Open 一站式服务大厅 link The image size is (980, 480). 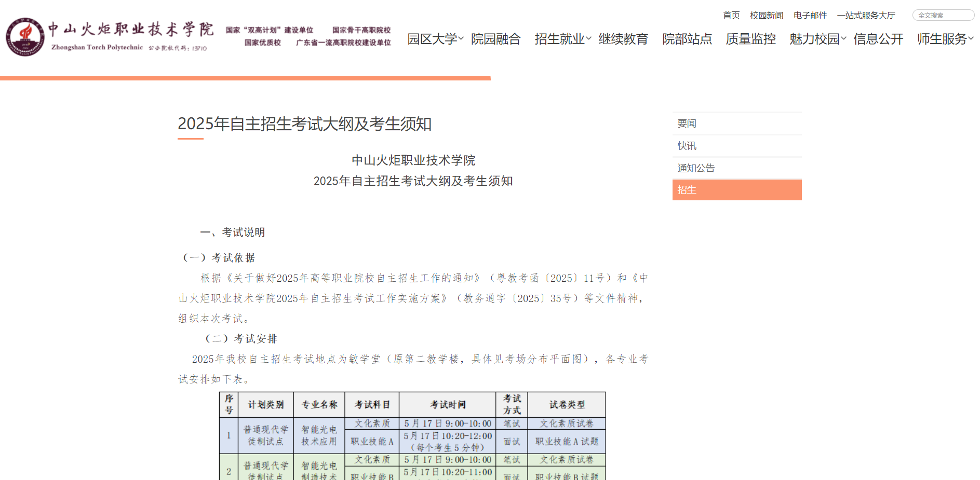point(866,15)
